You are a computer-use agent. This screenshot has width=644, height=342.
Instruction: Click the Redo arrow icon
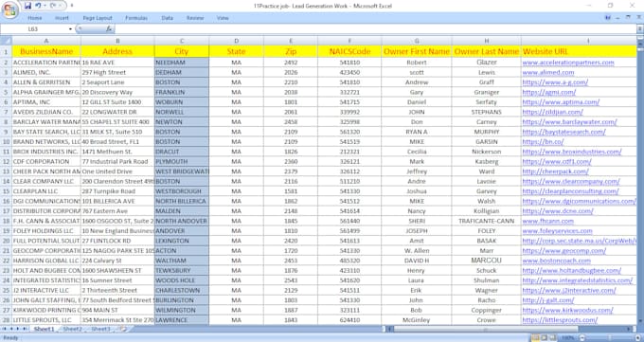click(x=53, y=6)
